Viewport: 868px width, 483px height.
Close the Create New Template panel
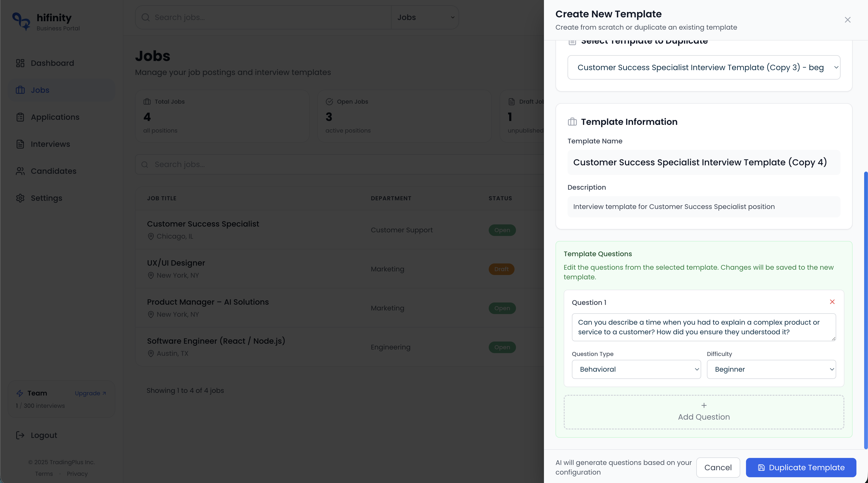[848, 20]
